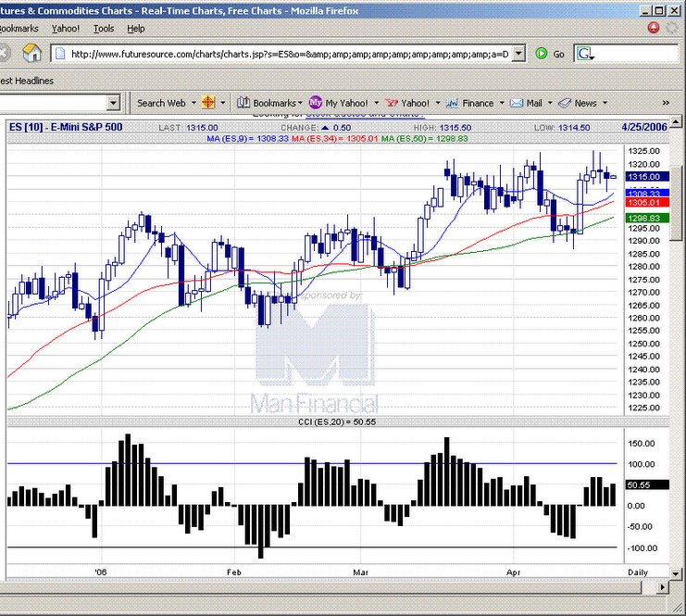Screen dimensions: 686x616
Task: Click the green Go arrow icon
Action: pos(542,54)
